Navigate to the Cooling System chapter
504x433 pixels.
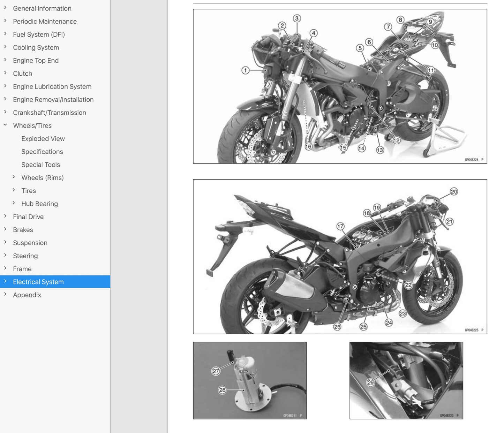(36, 47)
